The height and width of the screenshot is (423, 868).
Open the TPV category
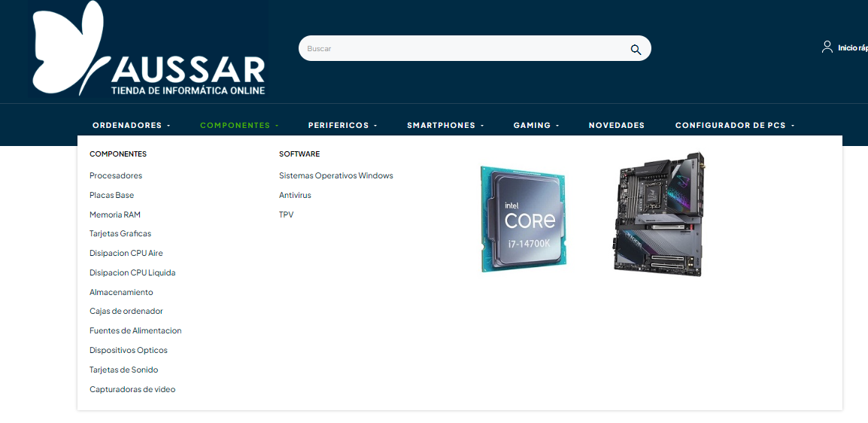(286, 215)
